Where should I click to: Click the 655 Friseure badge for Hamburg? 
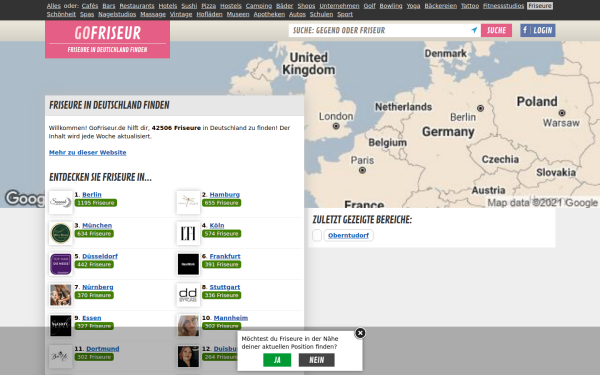[x=222, y=203]
